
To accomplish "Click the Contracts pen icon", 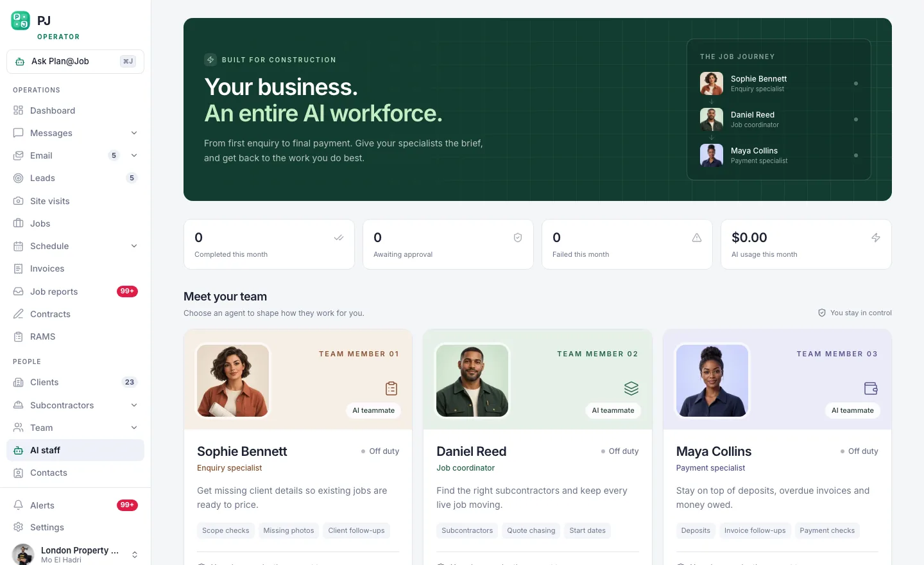I will tap(18, 314).
